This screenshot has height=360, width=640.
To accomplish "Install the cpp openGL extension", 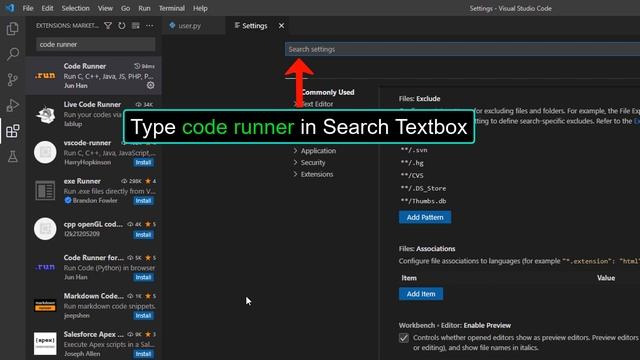I will (143, 235).
